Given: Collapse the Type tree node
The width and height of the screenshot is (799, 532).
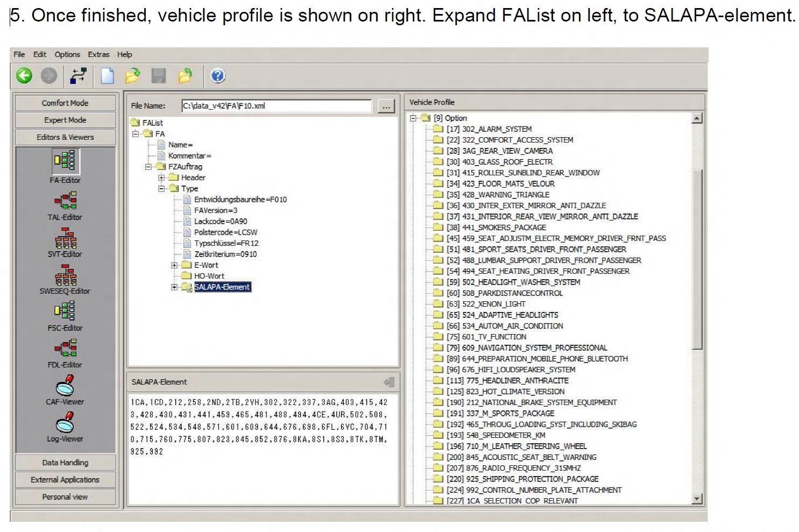Looking at the screenshot, I should point(161,189).
